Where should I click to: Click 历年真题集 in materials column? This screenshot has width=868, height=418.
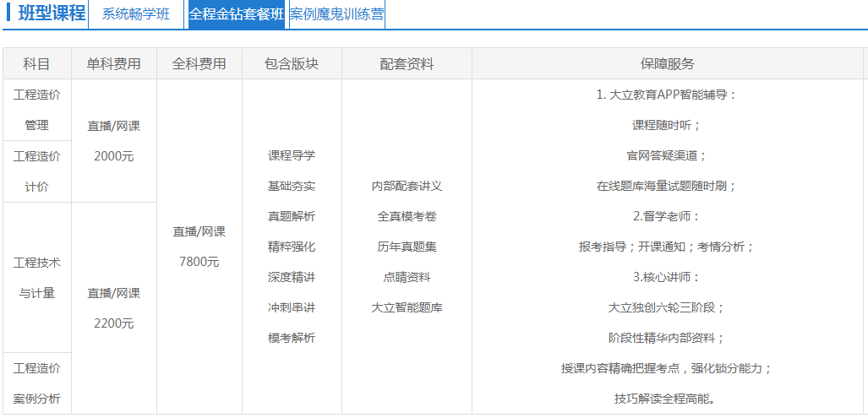tap(407, 247)
